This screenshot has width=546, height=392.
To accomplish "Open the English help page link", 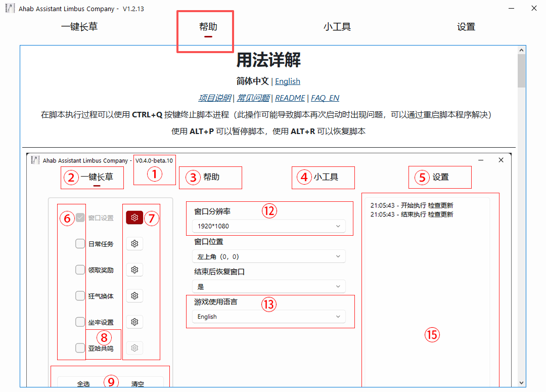I will (x=287, y=81).
